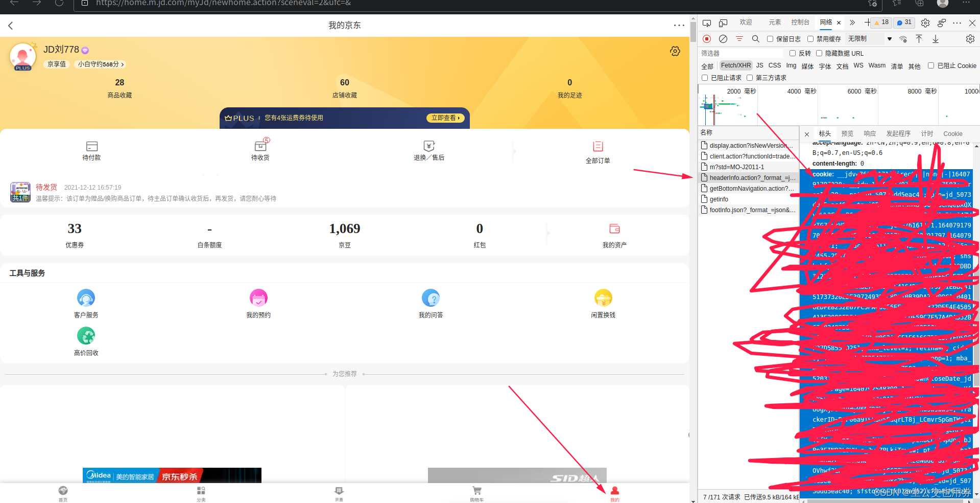This screenshot has height=503, width=980.
Task: Enable 保留日志 checkbox
Action: [x=770, y=39]
